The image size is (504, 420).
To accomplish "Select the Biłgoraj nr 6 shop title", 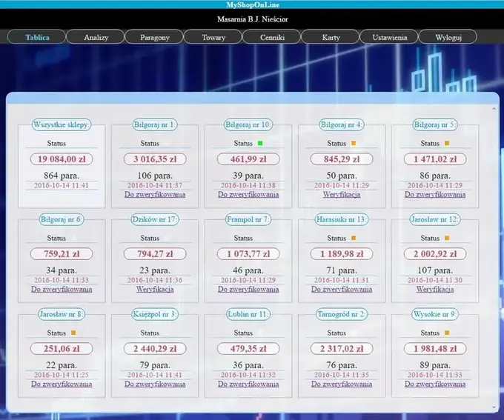I will tap(62, 219).
